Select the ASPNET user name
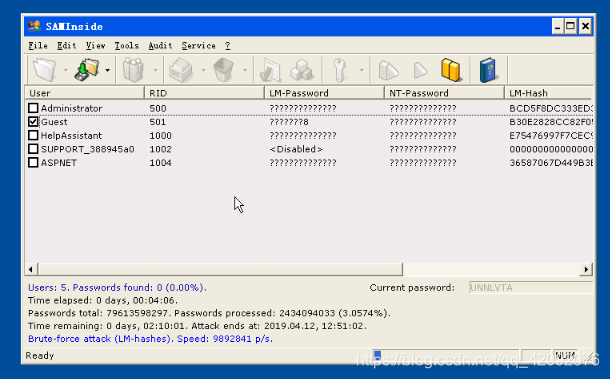The image size is (610, 379). [x=59, y=163]
